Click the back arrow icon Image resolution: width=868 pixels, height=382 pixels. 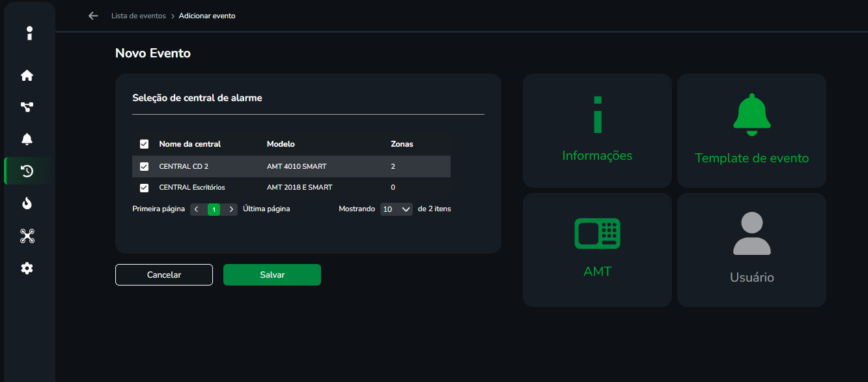[x=93, y=16]
